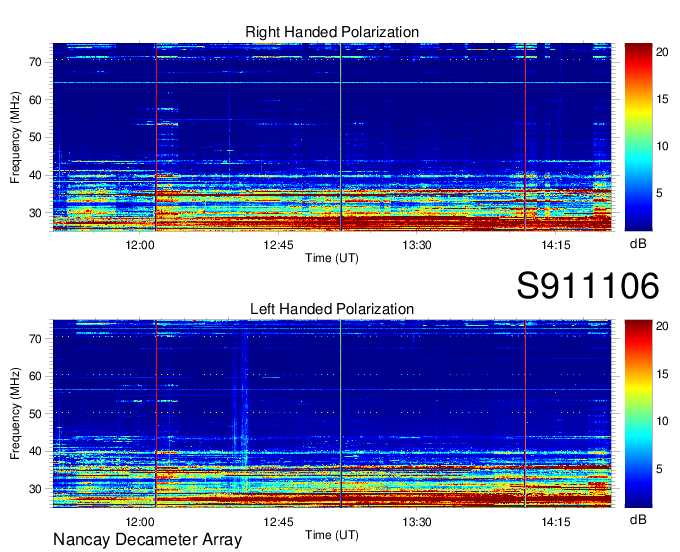Click the upper plot's 'Time (UT)' label
Viewport: 680px width, 552px height.
(x=332, y=258)
